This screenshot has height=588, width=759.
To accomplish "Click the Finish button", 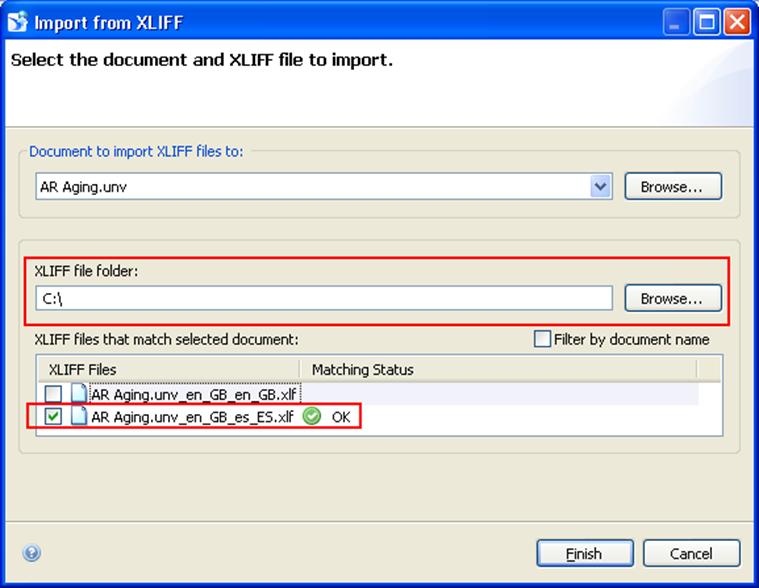I will (584, 553).
